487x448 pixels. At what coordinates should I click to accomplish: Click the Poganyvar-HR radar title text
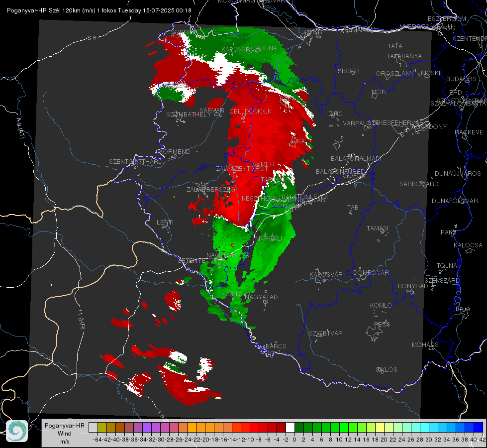(99, 10)
